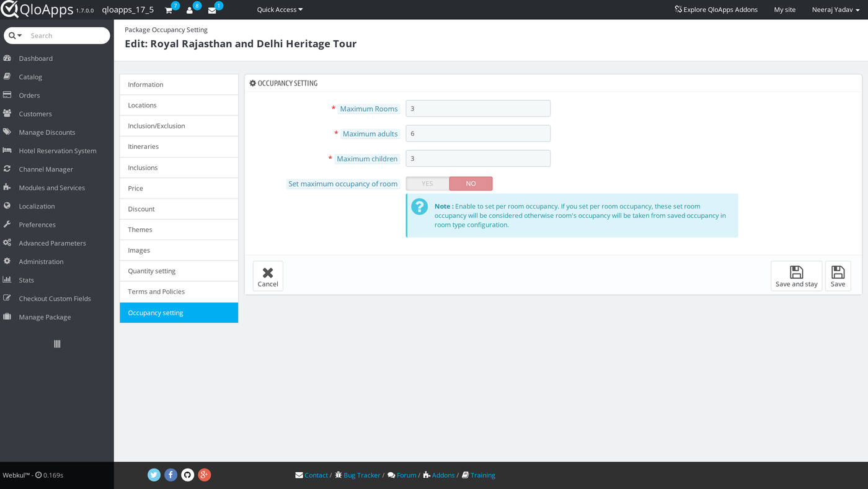
Task: Click the Manage Discounts tag icon
Action: (x=7, y=132)
